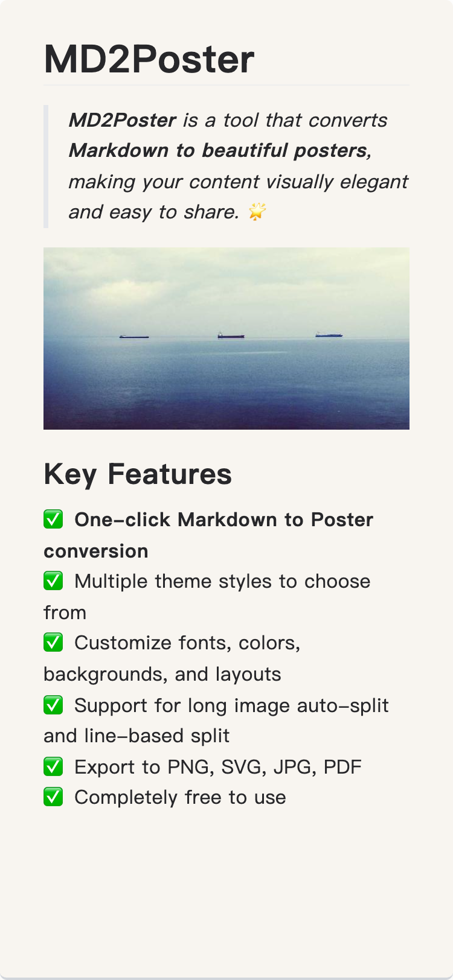Click 'Markdown to beautiful posters' bold text

pos(218,150)
